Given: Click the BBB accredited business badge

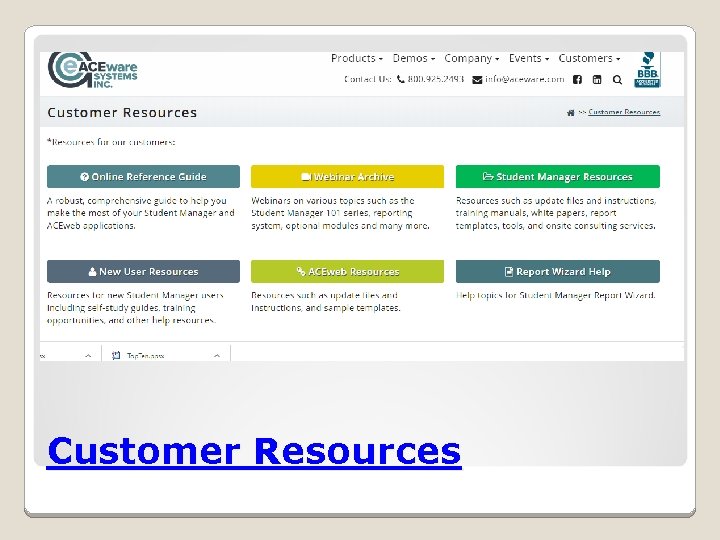Looking at the screenshot, I should (647, 70).
